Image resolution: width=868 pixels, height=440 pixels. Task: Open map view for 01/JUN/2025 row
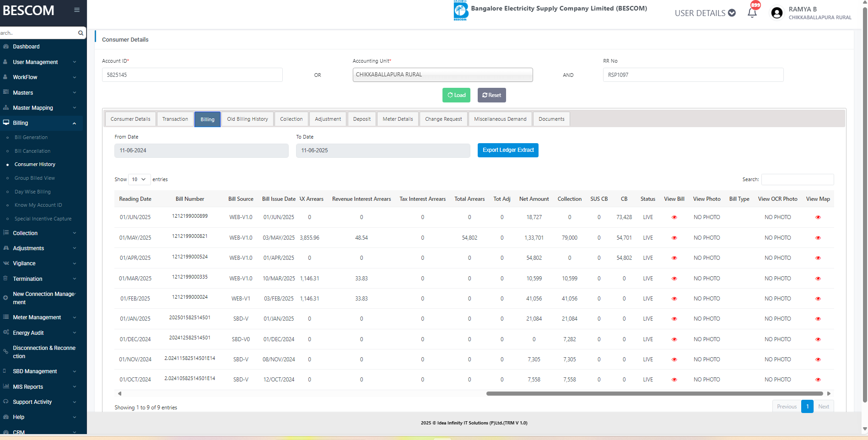(x=818, y=217)
